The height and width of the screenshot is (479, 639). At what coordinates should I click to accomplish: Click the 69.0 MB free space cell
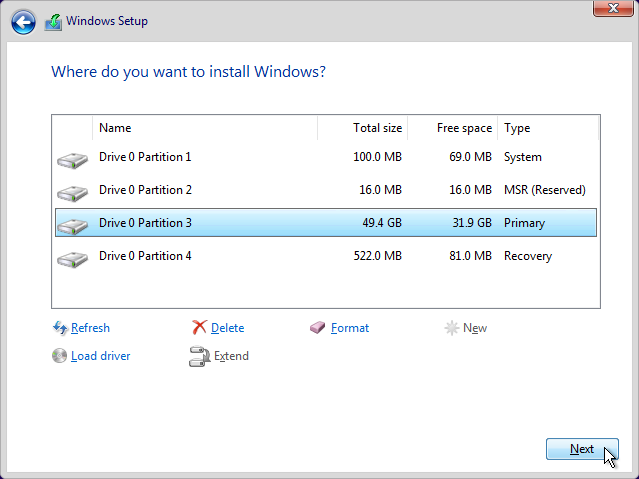tap(470, 157)
